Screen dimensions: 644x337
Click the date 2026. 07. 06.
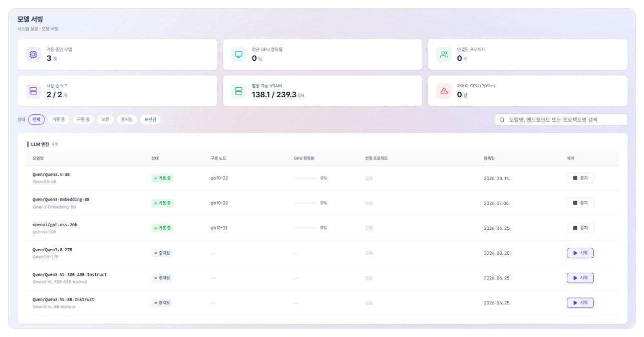(x=497, y=203)
